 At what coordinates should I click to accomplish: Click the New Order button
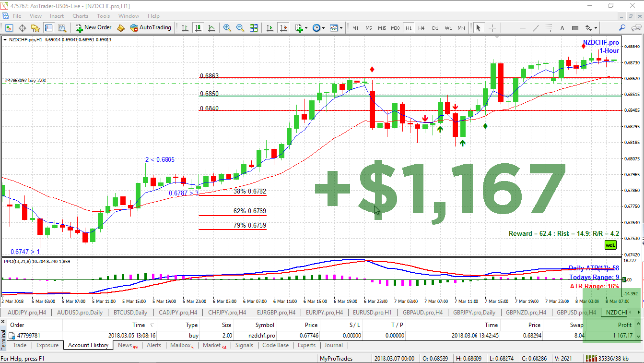pyautogui.click(x=94, y=28)
